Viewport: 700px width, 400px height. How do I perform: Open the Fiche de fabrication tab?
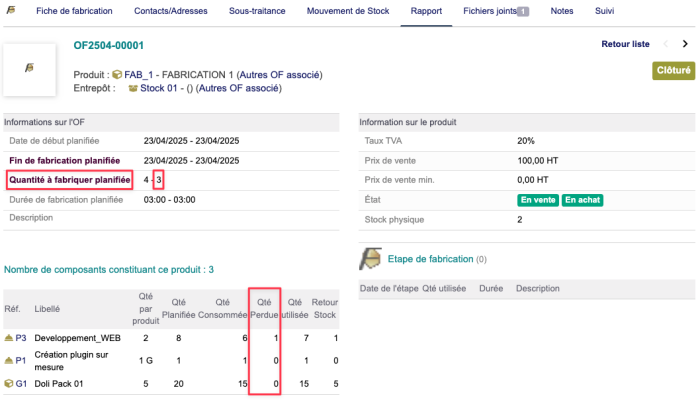74,11
